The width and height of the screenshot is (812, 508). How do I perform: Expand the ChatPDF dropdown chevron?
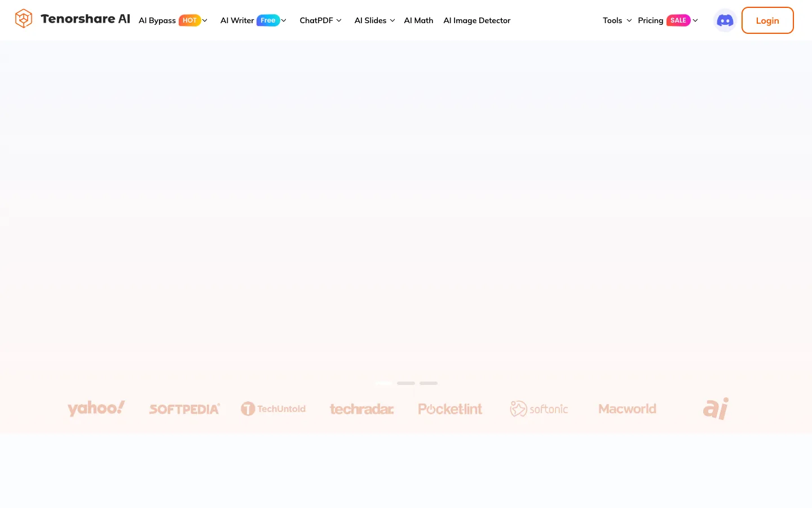339,20
